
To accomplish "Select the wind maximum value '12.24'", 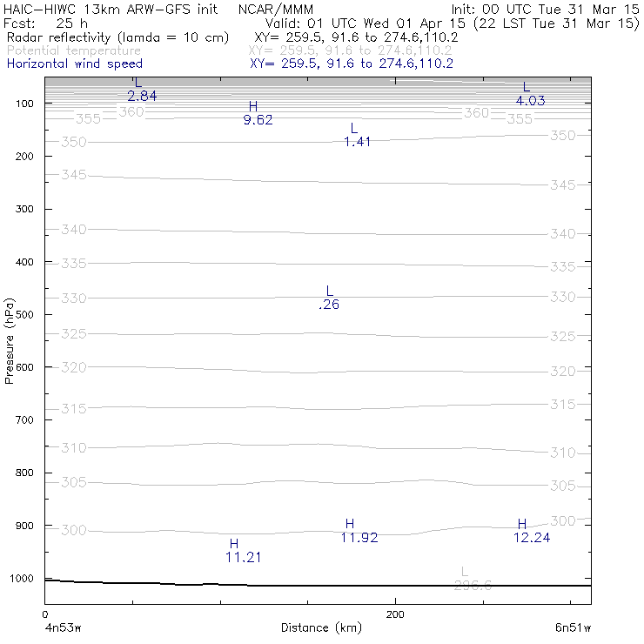I will (x=532, y=538).
